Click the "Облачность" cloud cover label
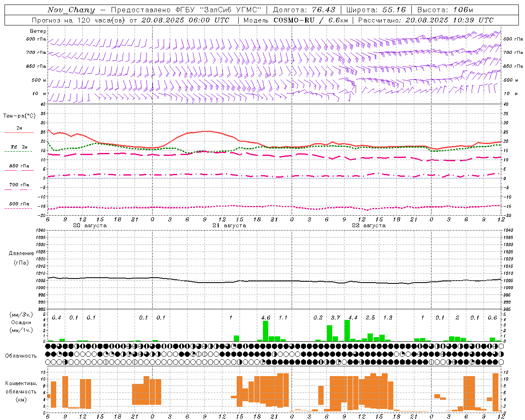Image resolution: width=525 pixels, height=420 pixels. (x=21, y=356)
